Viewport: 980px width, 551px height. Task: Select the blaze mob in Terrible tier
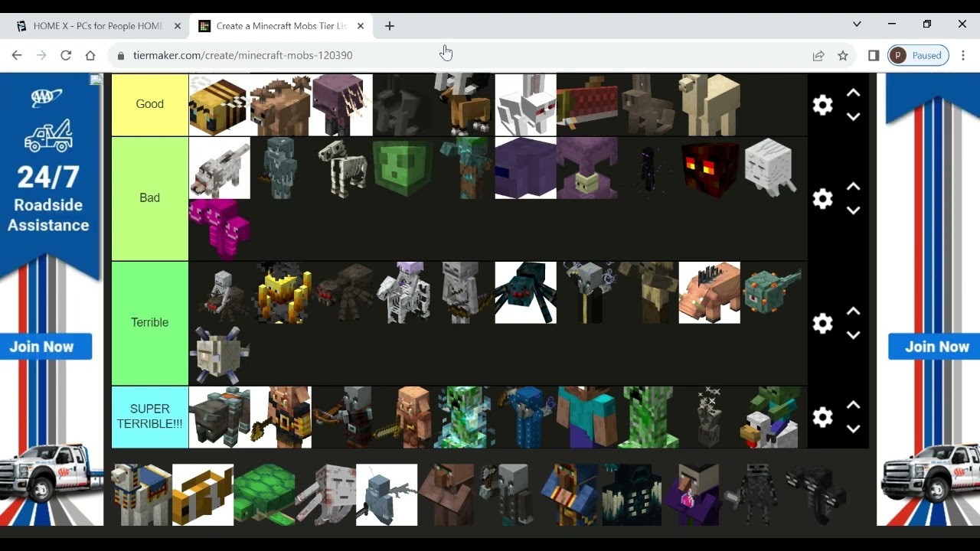point(280,293)
